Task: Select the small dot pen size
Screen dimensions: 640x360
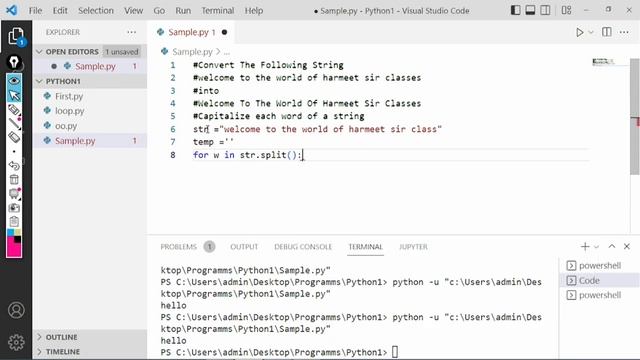Action: tap(14, 151)
